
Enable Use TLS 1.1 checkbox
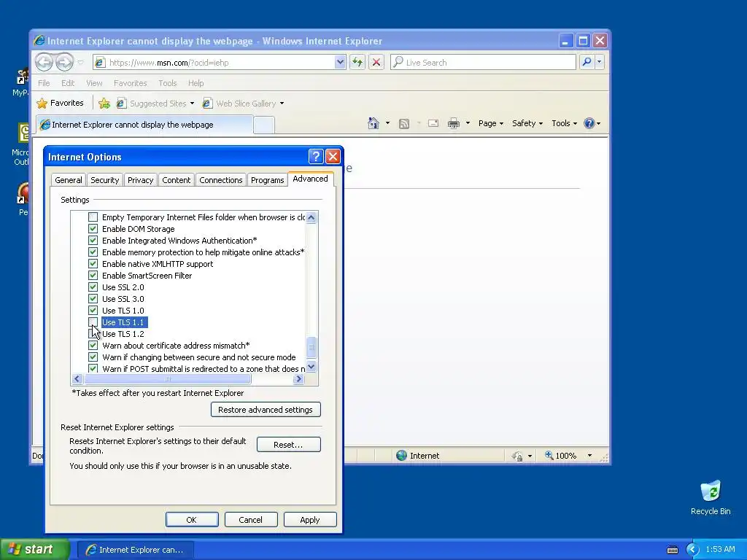coord(93,322)
